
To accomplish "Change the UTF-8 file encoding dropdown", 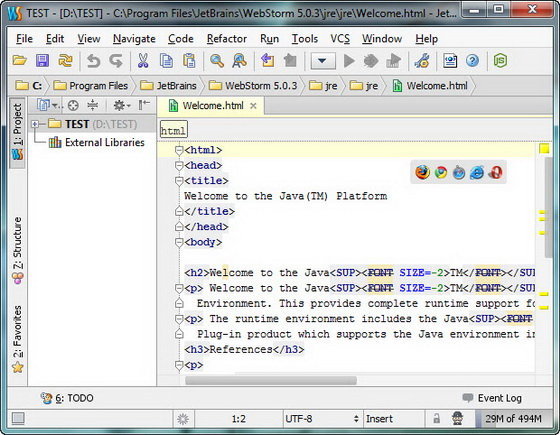I will (322, 419).
